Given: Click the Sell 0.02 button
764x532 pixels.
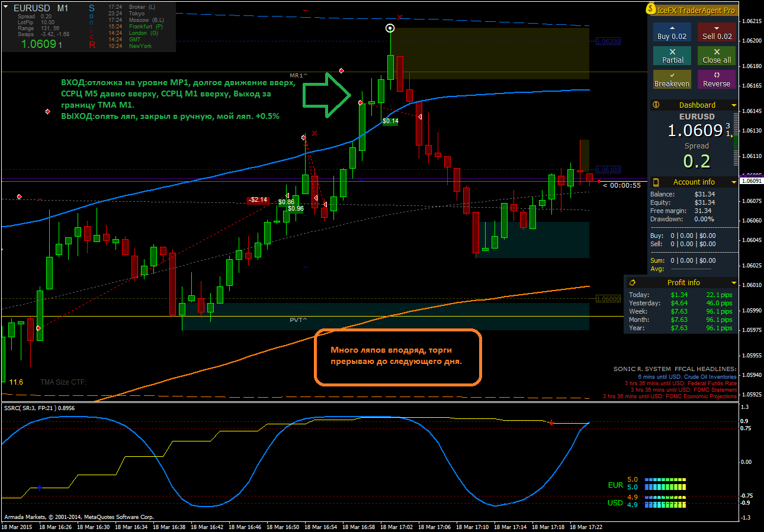Looking at the screenshot, I should (x=717, y=32).
